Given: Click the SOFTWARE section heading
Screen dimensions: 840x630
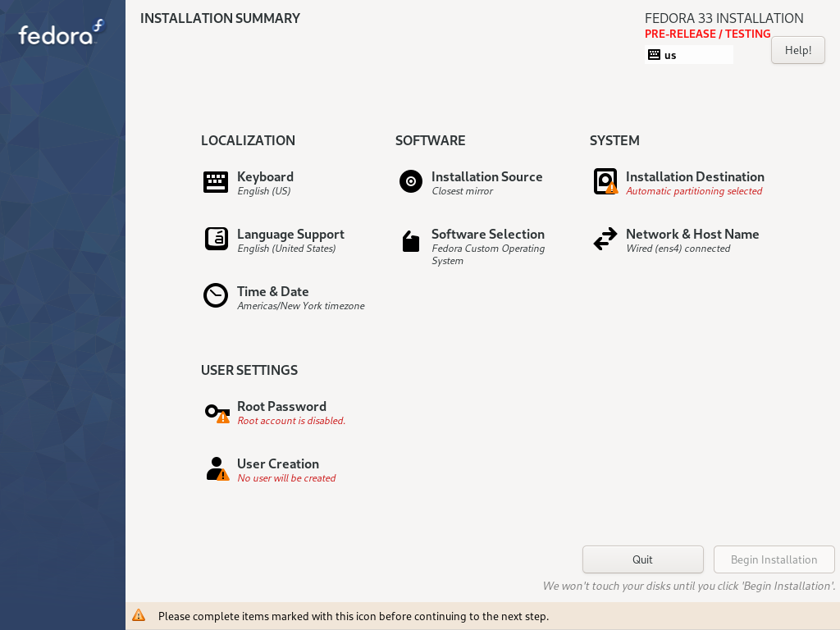Looking at the screenshot, I should click(x=430, y=140).
